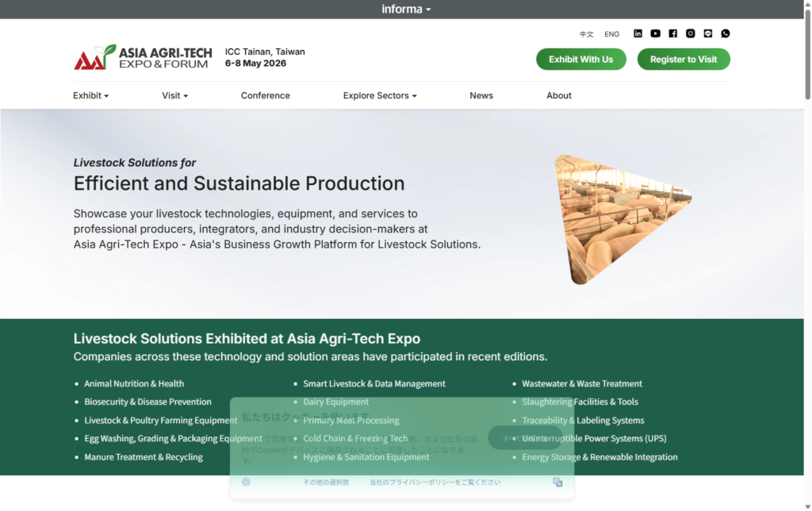Open the Explore Sectors dropdown
812x511 pixels.
pyautogui.click(x=379, y=95)
